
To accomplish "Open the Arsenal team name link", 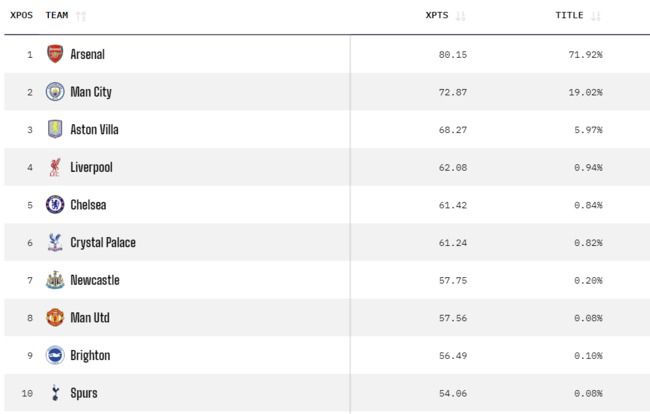I will [87, 54].
